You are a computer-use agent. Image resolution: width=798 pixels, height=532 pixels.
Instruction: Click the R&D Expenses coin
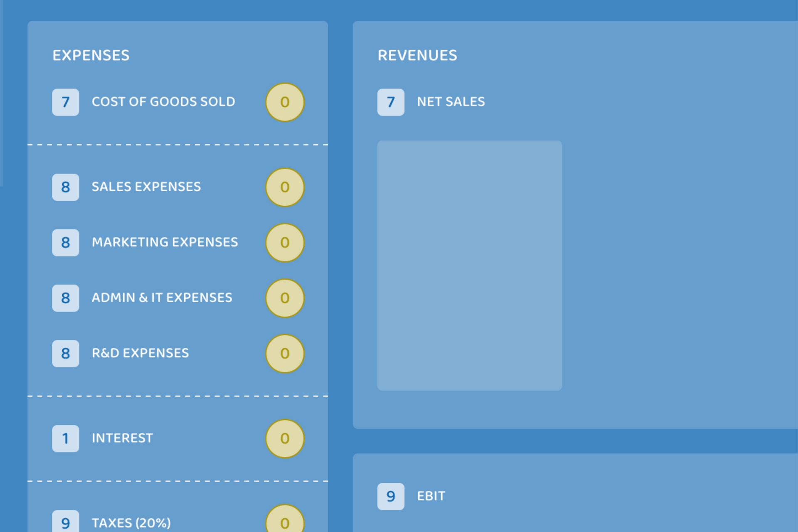point(285,354)
